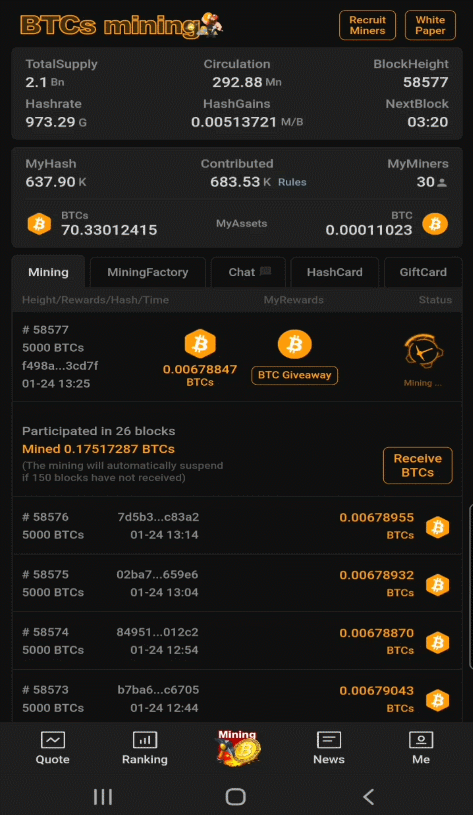Tap Android back arrow
Screen dimensions: 473x815
pos(369,797)
